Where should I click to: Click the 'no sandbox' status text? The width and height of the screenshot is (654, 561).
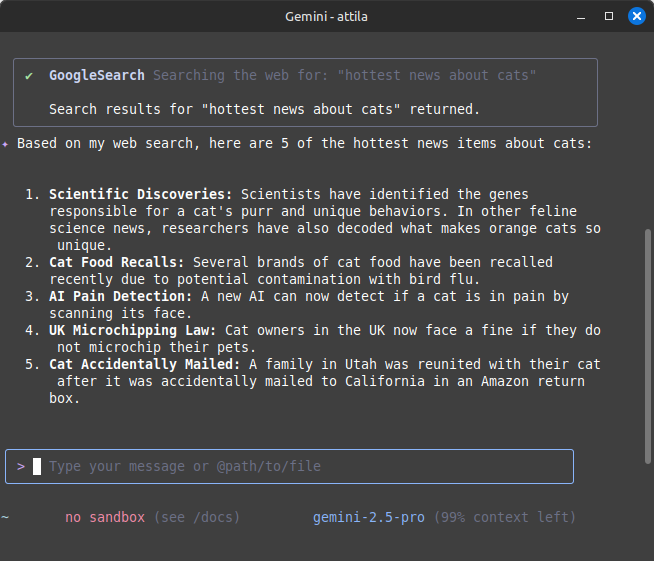coord(105,518)
